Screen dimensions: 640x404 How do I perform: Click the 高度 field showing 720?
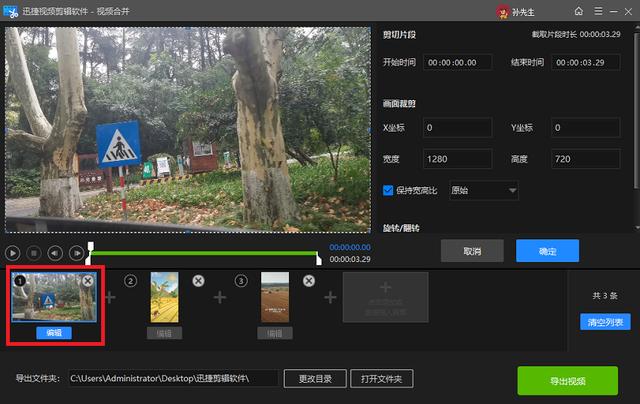click(x=586, y=159)
